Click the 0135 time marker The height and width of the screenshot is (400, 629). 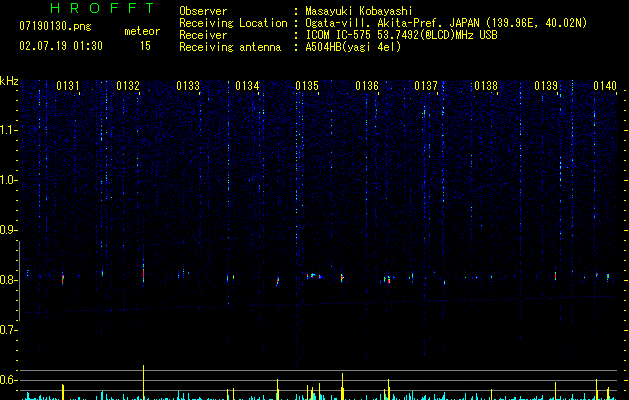[307, 86]
